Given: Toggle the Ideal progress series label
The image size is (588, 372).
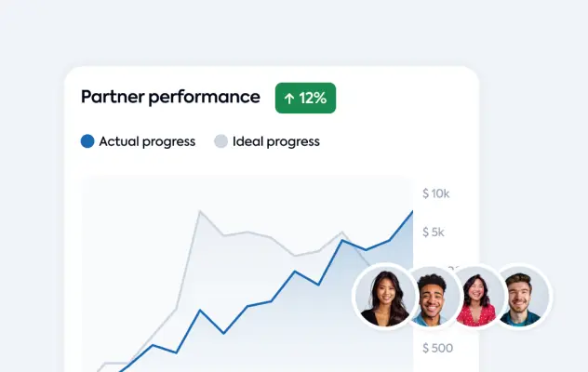Looking at the screenshot, I should [275, 141].
